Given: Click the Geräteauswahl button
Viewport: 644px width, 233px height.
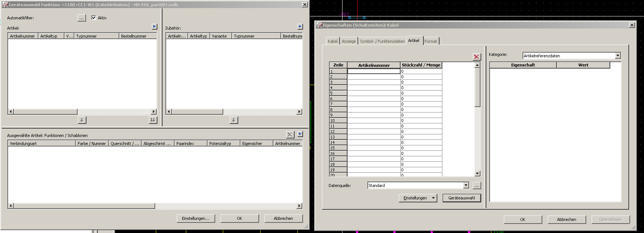Looking at the screenshot, I should (462, 198).
